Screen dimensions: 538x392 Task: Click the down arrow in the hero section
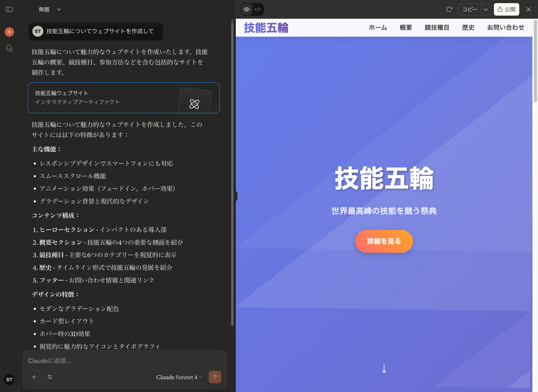[x=384, y=369]
